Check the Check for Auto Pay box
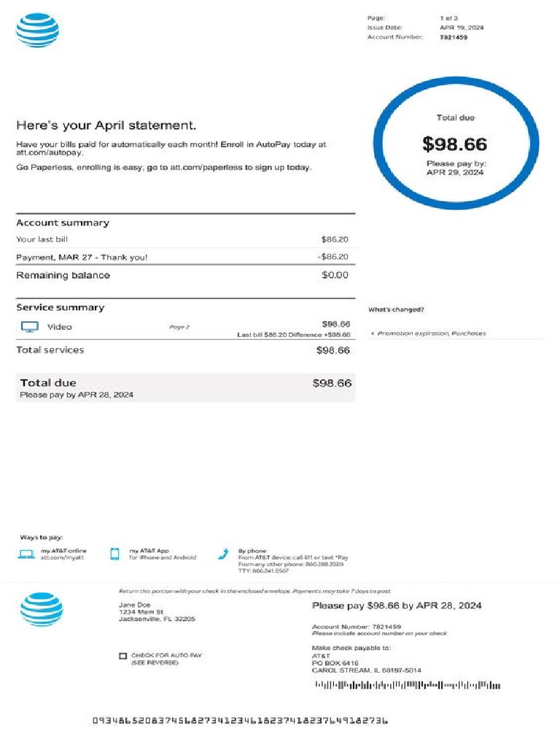 [123, 656]
